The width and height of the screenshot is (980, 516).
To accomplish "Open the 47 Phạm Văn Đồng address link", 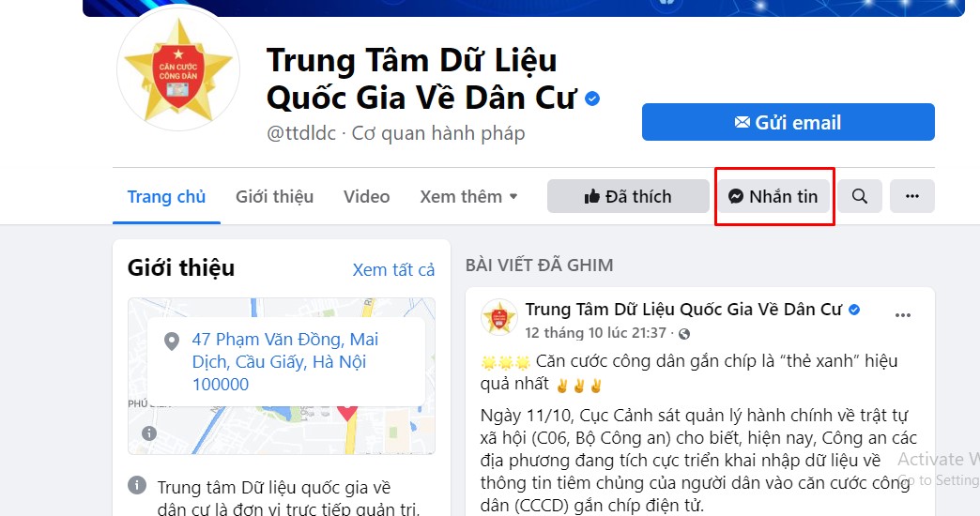I will point(285,362).
